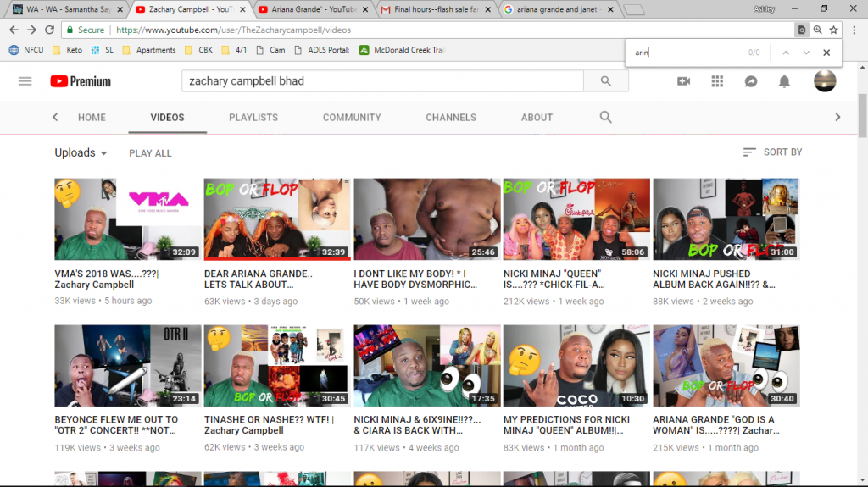The height and width of the screenshot is (487, 868).
Task: Open the Sort By menu
Action: pyautogui.click(x=772, y=152)
